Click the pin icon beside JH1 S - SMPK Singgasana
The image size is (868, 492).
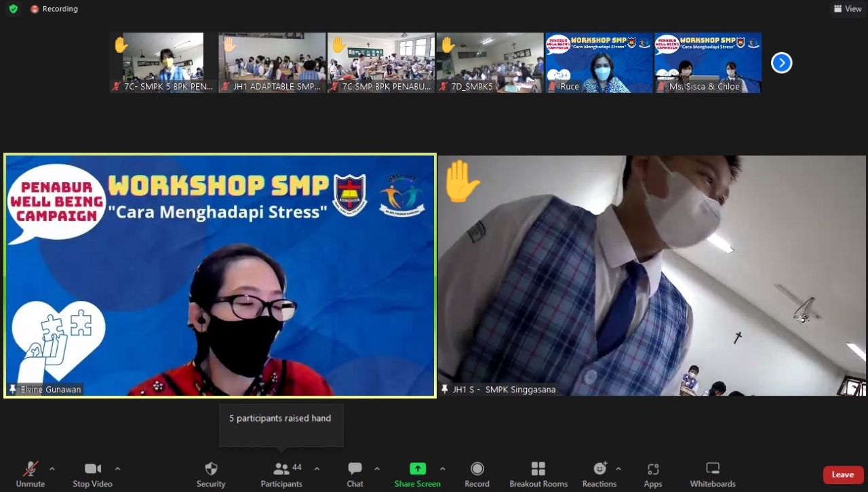[x=444, y=390]
